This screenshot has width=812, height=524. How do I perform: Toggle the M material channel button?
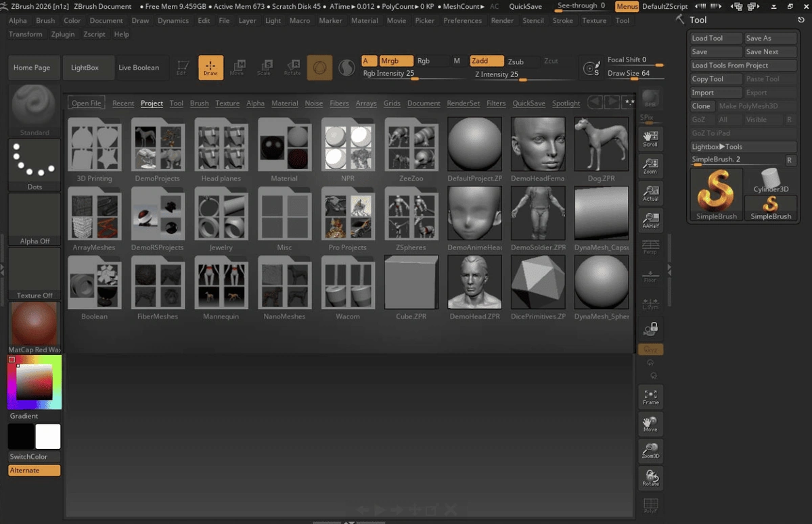pos(457,61)
